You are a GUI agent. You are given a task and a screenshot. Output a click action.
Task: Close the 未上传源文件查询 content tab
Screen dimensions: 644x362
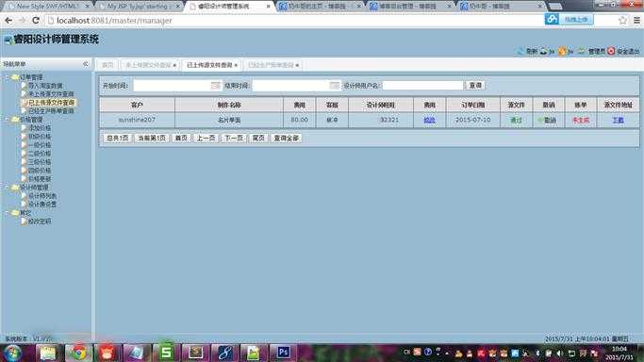[175, 65]
